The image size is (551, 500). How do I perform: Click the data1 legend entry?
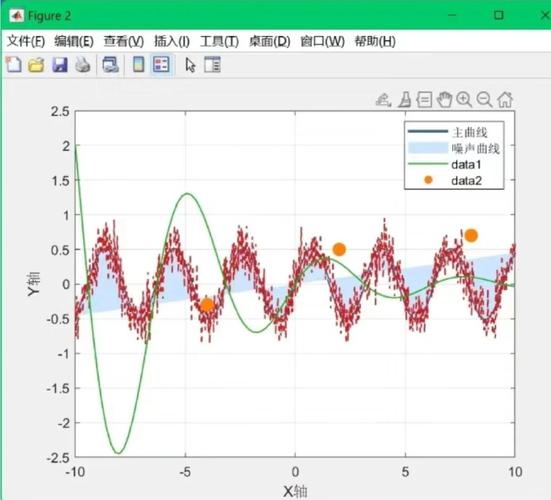[x=466, y=164]
